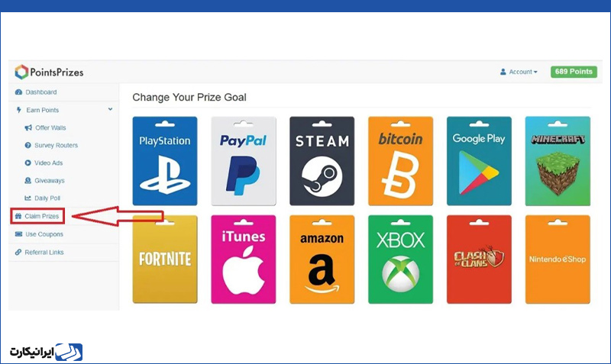The height and width of the screenshot is (364, 611).
Task: Click the Survey Routers question mark icon
Action: [27, 145]
